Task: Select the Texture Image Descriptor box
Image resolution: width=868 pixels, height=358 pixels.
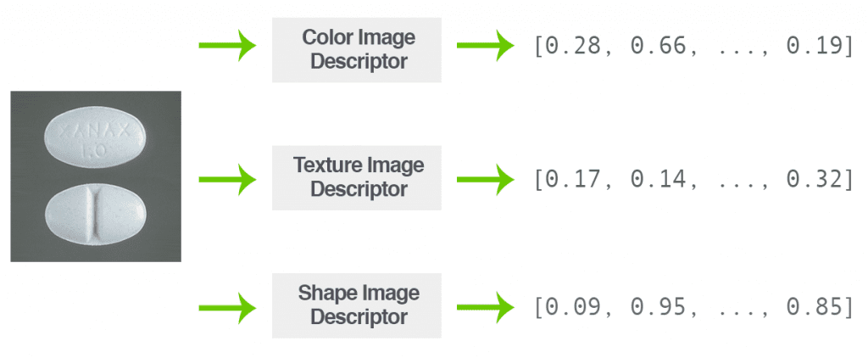Action: coord(357,177)
